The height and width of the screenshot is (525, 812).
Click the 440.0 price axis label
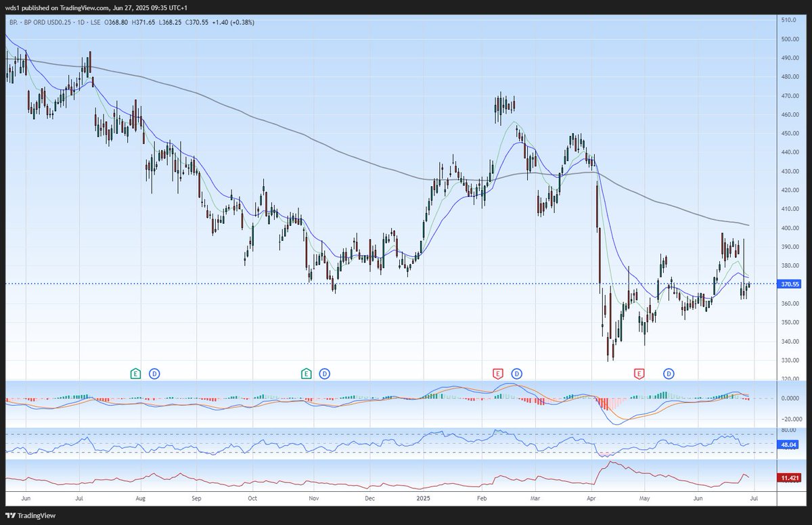[x=789, y=153]
